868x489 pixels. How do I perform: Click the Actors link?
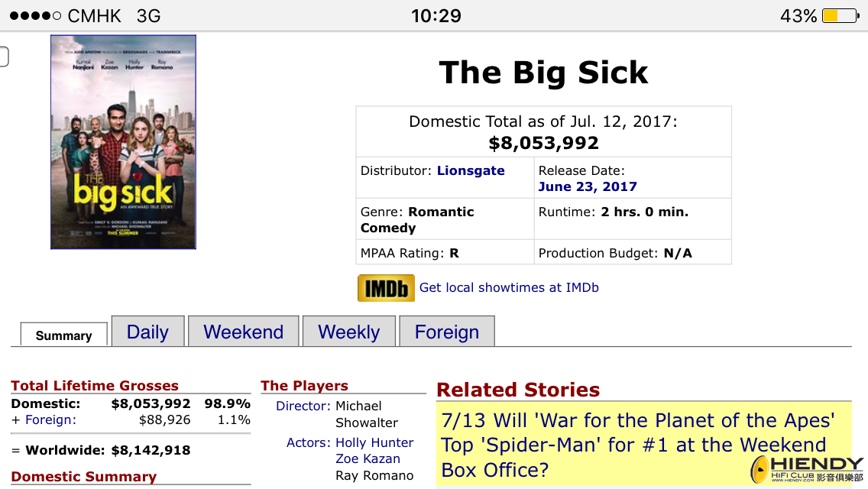309,443
